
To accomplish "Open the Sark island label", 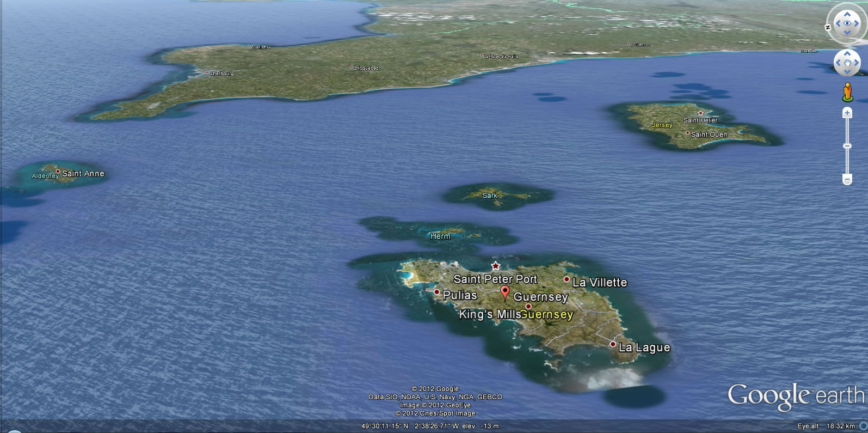I will pos(490,196).
